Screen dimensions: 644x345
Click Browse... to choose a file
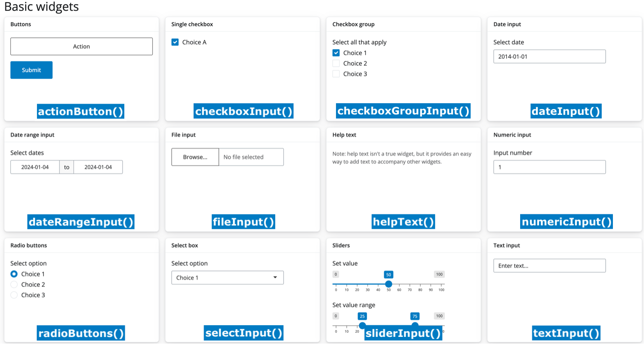point(195,157)
